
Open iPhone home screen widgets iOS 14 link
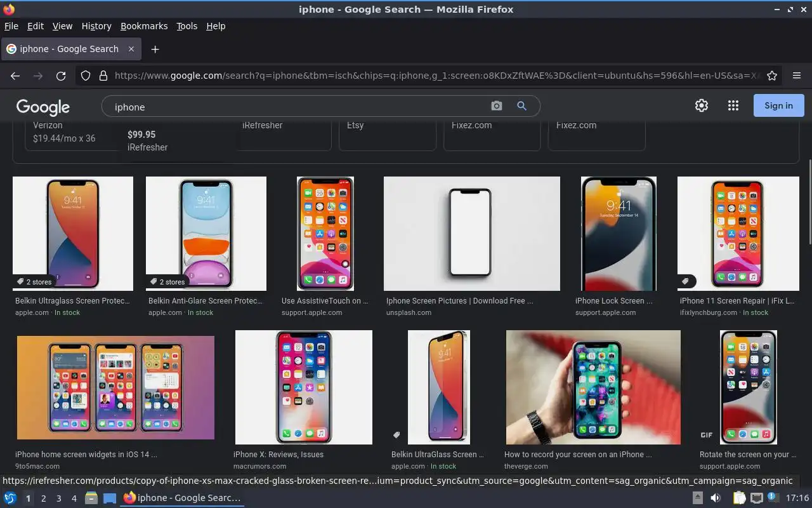86,455
